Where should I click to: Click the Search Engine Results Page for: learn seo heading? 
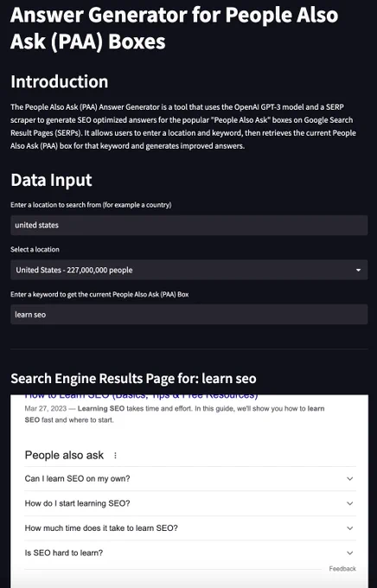pos(133,379)
